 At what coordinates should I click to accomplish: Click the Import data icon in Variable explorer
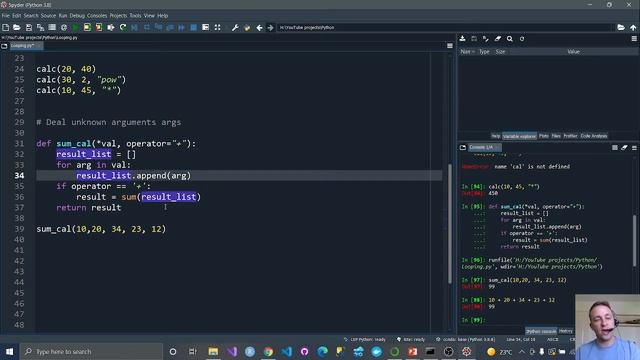(x=462, y=39)
